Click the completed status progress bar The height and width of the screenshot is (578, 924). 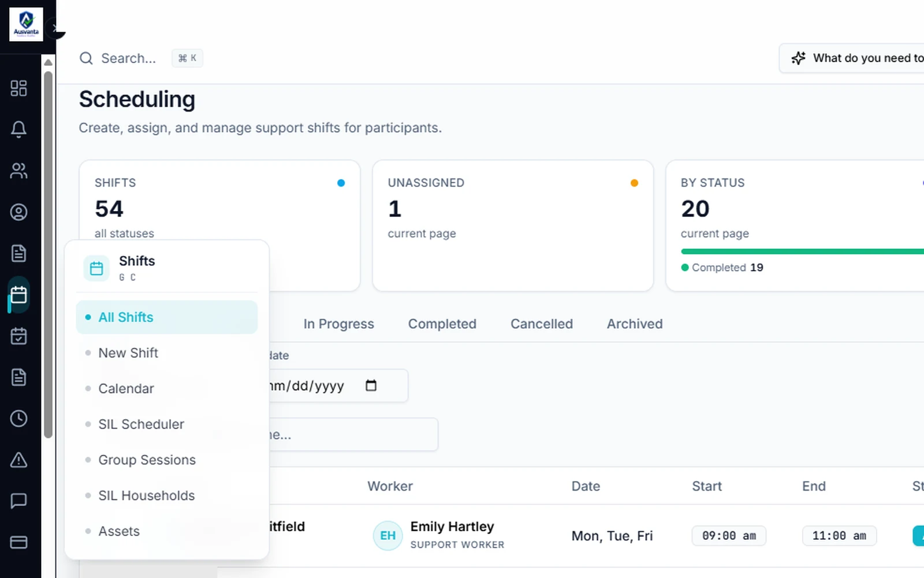[803, 251]
